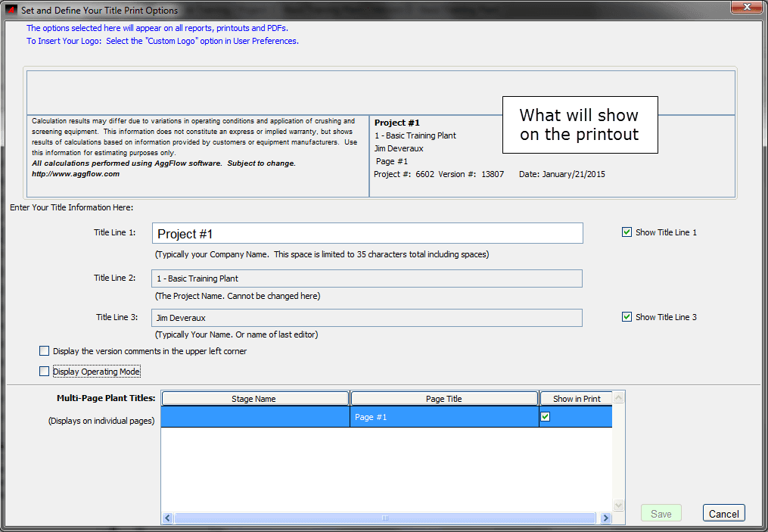This screenshot has height=532, width=768.
Task: Click the Title Line 2 project name field
Action: tap(368, 278)
